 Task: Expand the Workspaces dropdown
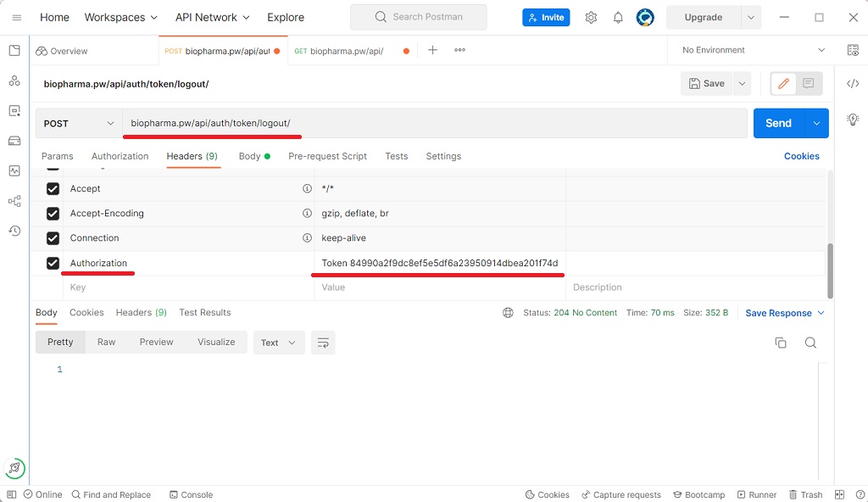(x=120, y=18)
